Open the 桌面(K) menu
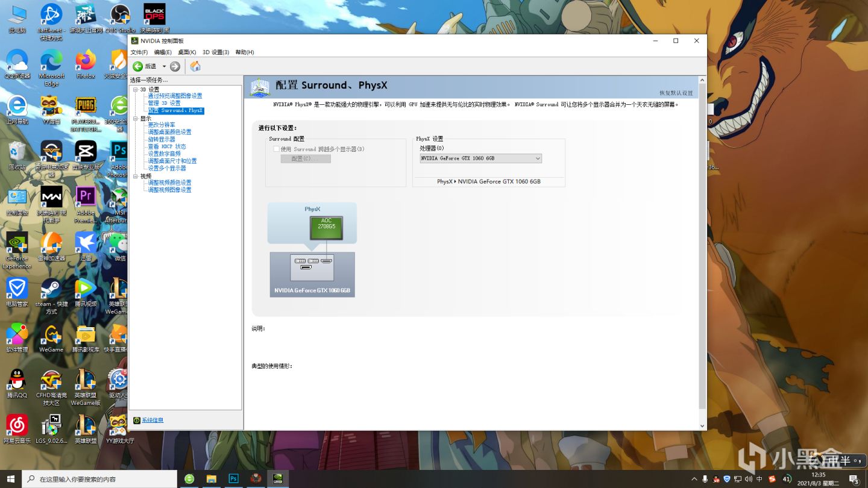This screenshot has height=488, width=868. tap(187, 52)
